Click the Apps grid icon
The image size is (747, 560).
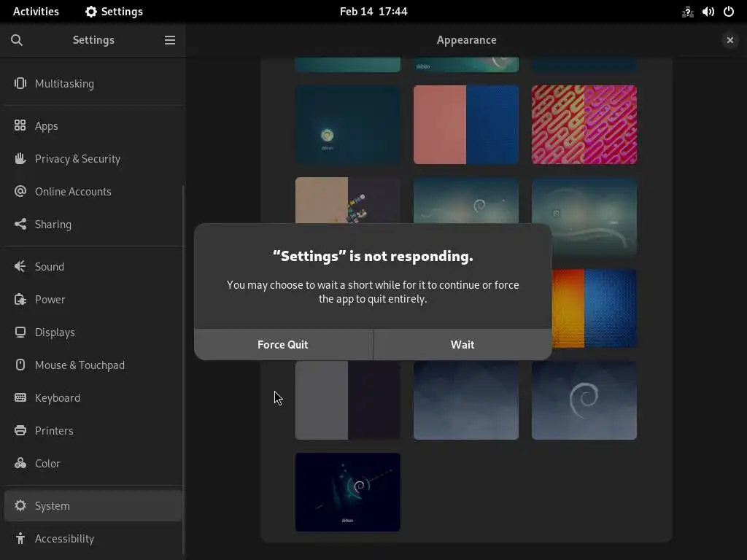[20, 125]
